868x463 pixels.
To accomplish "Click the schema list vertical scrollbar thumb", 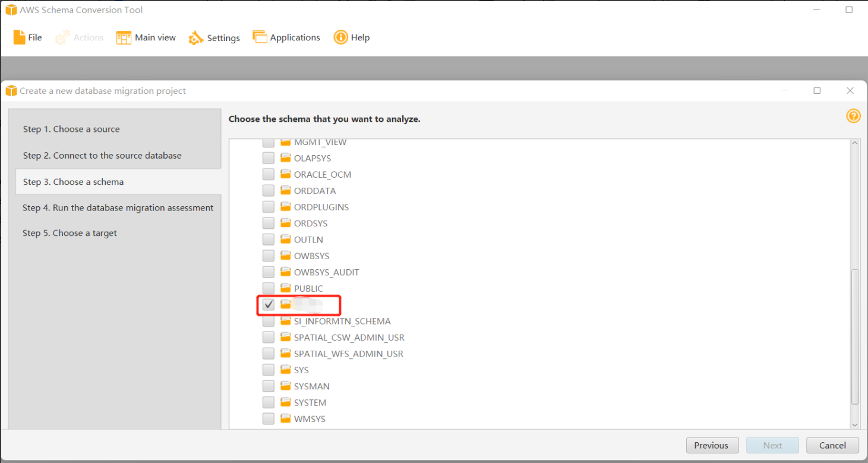I will coord(855,336).
